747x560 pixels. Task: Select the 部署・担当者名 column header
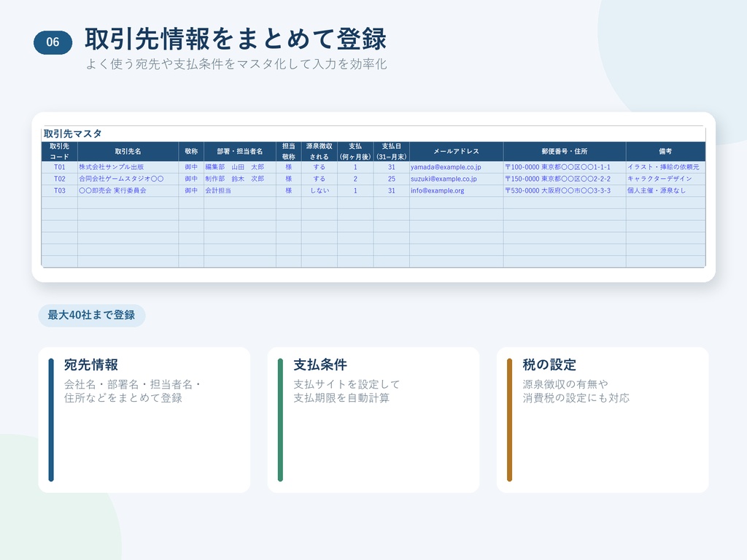(x=239, y=152)
